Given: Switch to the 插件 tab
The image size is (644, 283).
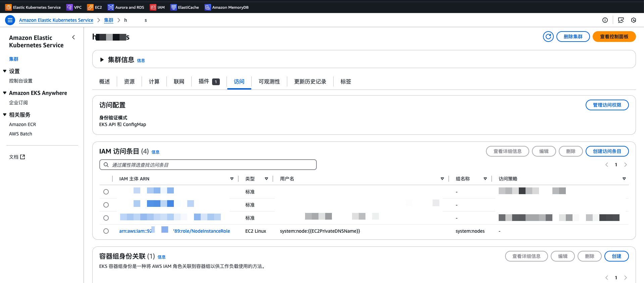Looking at the screenshot, I should pyautogui.click(x=209, y=81).
